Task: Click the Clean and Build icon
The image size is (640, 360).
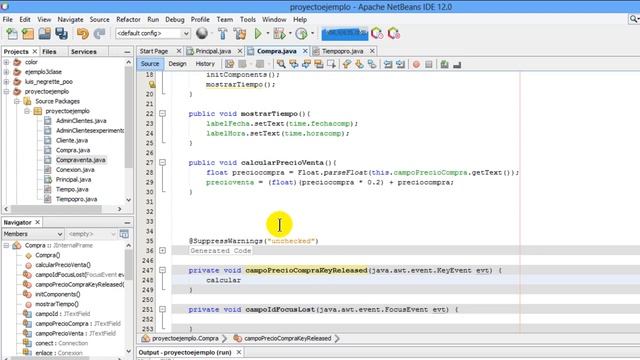Action: 240,33
